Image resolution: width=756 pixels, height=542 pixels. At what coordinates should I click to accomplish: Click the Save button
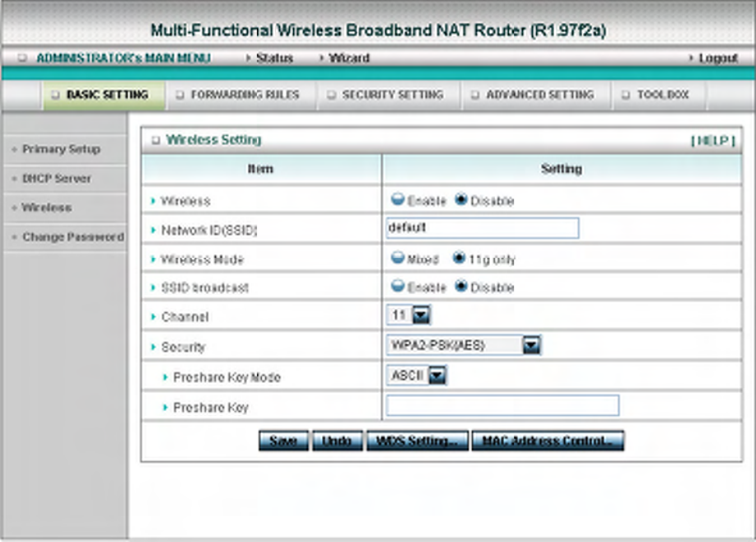point(283,441)
